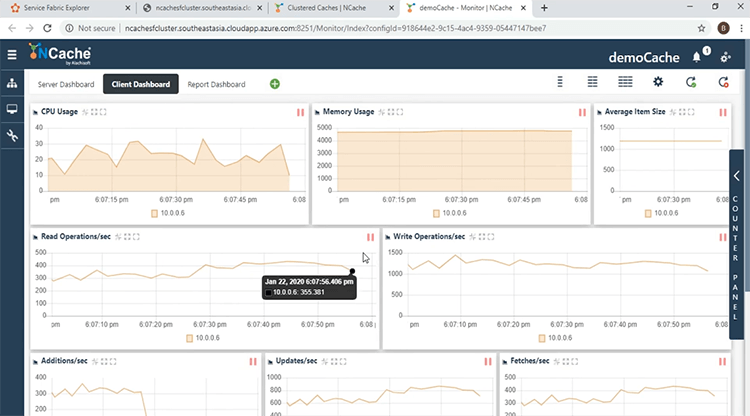Open dashboard settings gear in toolbar
750x416 pixels.
pos(658,82)
